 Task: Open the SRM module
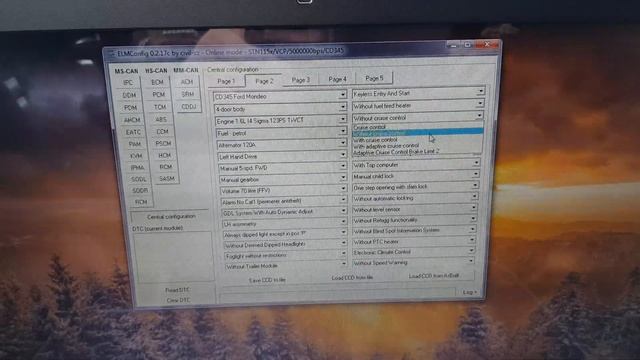(187, 94)
